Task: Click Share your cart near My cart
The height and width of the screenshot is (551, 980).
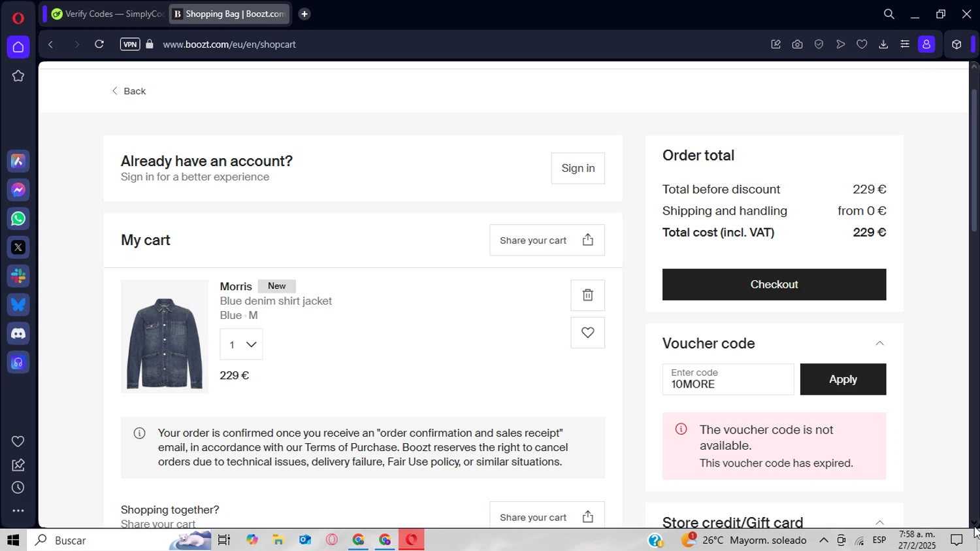Action: click(547, 241)
